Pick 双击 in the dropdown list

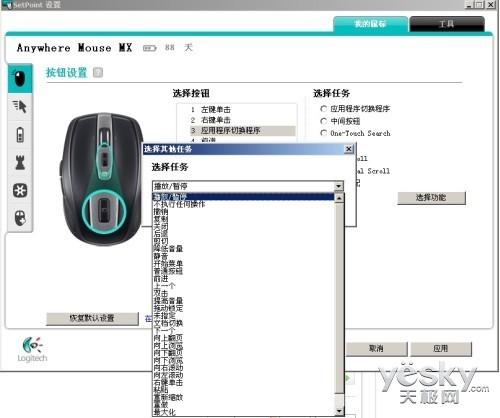pos(243,293)
